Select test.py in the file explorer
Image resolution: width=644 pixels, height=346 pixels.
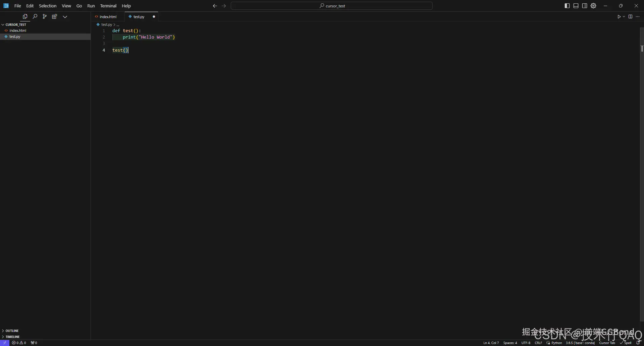tap(45, 37)
